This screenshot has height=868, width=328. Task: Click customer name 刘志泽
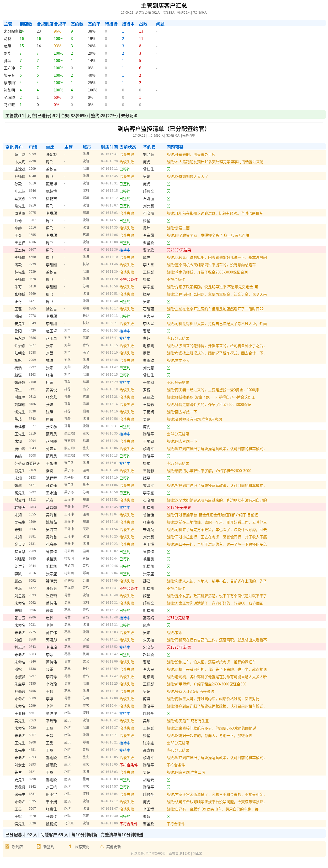click(20, 647)
